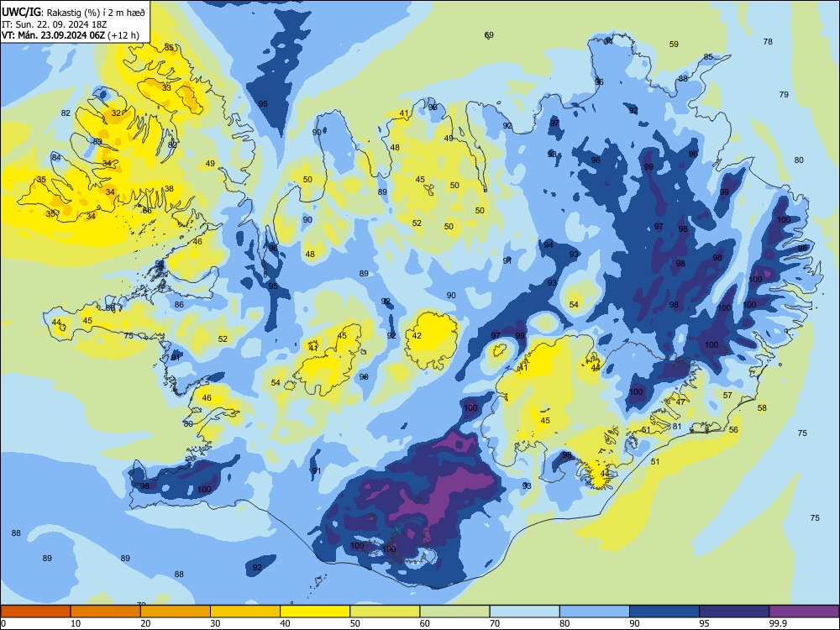Click the '99.9' legend label
The image size is (840, 630).
tap(778, 623)
